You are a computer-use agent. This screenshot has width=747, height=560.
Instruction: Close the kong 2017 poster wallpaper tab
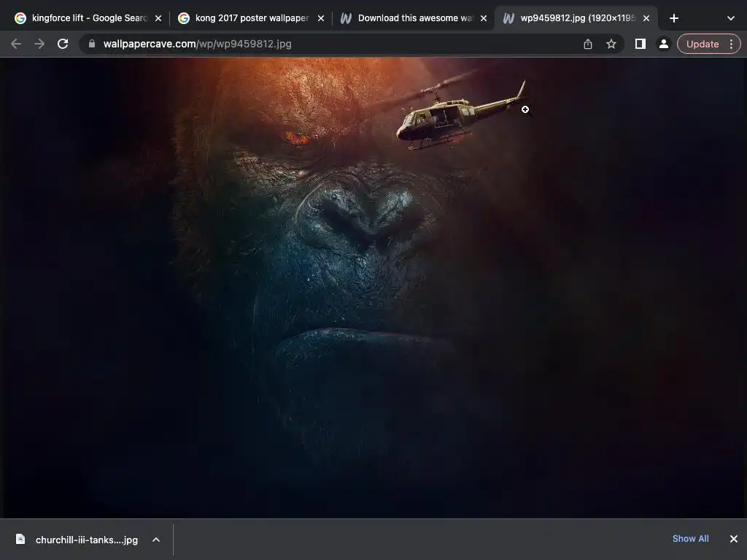(x=321, y=18)
